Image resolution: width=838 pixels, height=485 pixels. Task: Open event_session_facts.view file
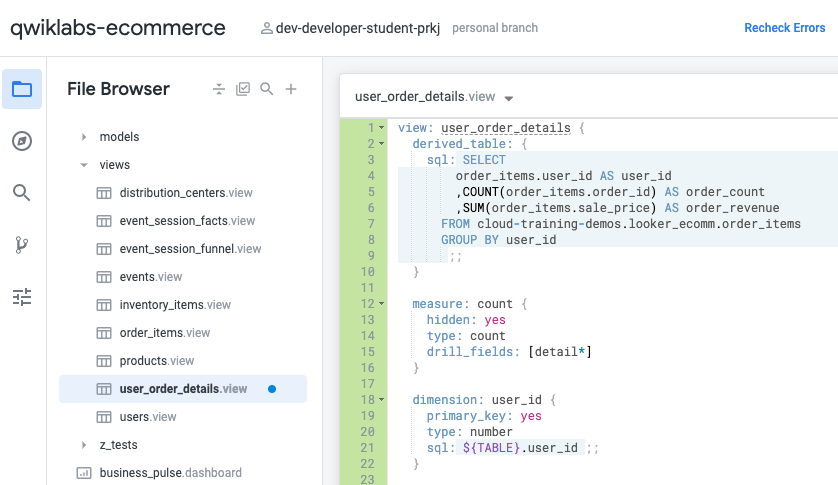(187, 221)
